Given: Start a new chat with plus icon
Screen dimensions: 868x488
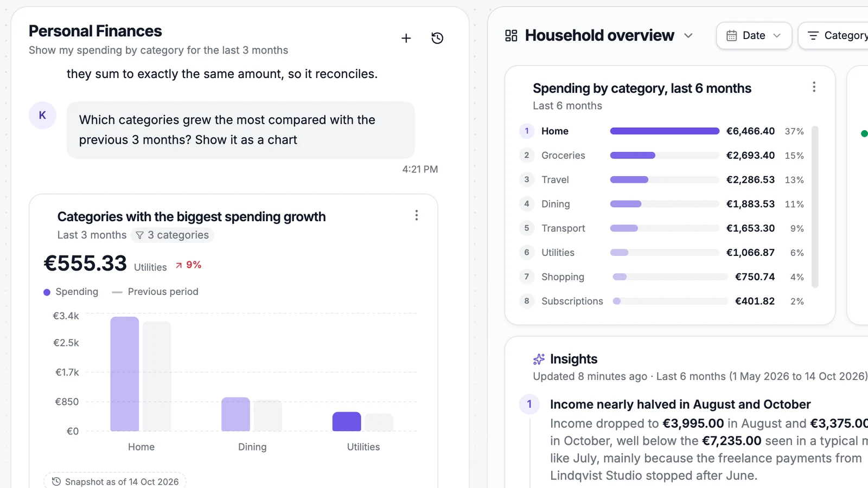Looking at the screenshot, I should pyautogui.click(x=406, y=38).
